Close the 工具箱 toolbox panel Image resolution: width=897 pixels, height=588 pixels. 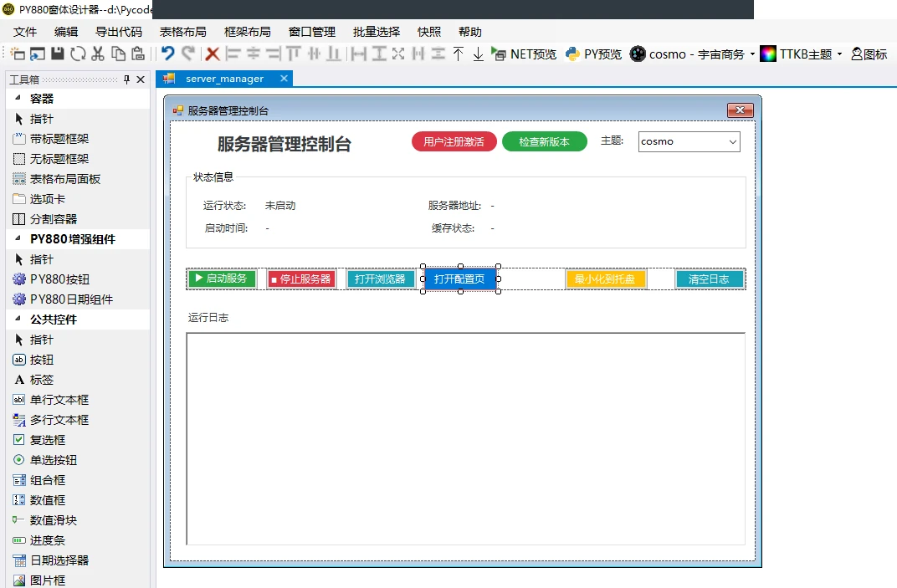(x=141, y=79)
